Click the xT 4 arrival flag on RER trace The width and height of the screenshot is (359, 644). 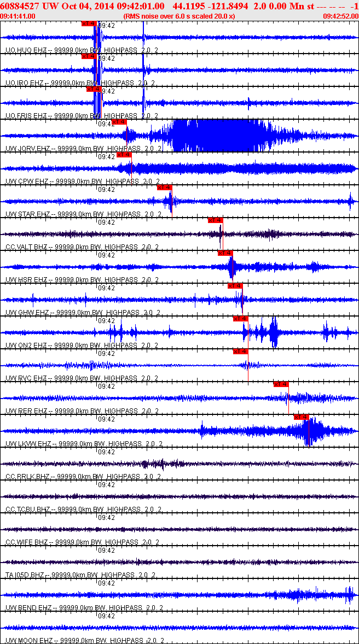(281, 384)
